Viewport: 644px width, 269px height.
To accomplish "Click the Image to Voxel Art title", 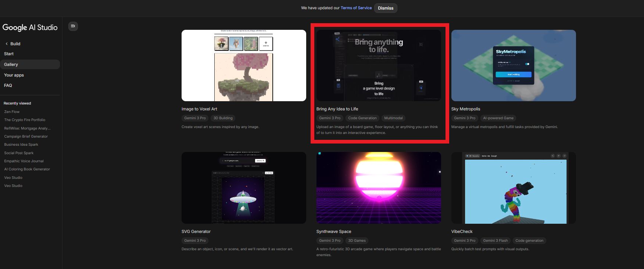I will (x=199, y=109).
